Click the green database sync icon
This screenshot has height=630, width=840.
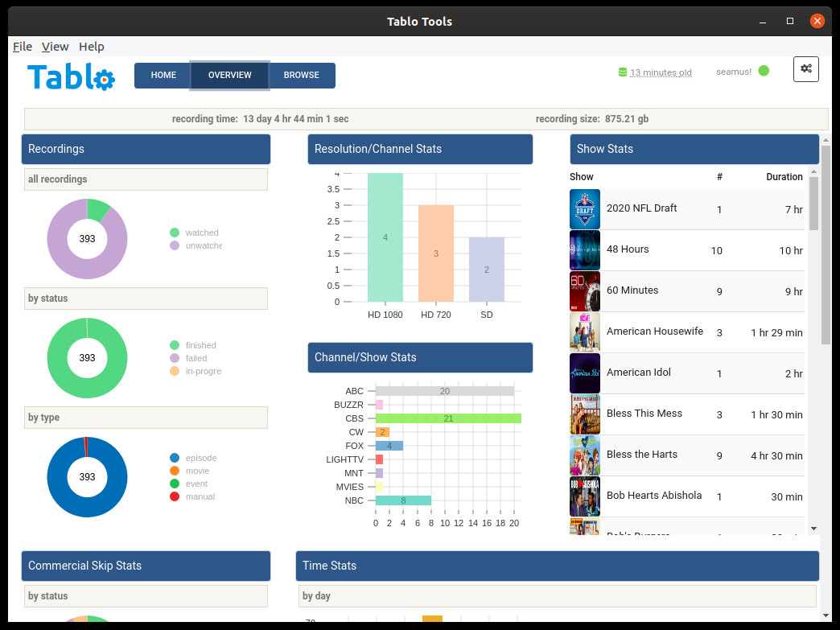[x=623, y=72]
